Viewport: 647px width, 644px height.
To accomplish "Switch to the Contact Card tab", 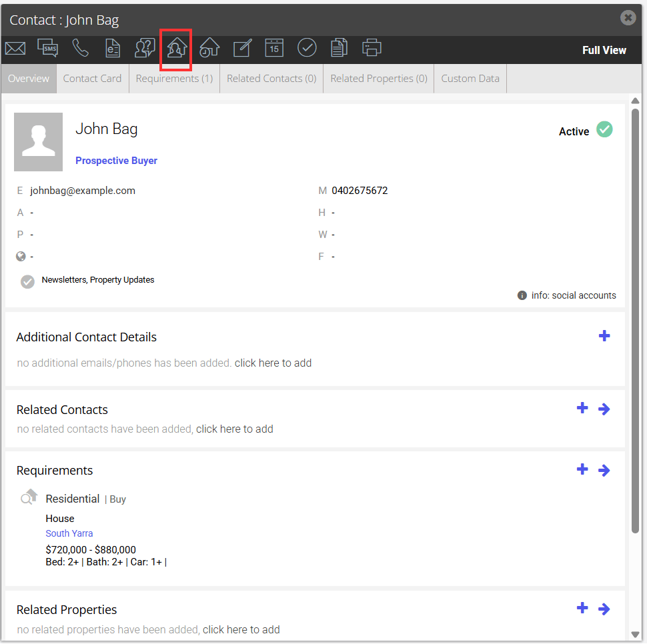I will (93, 79).
